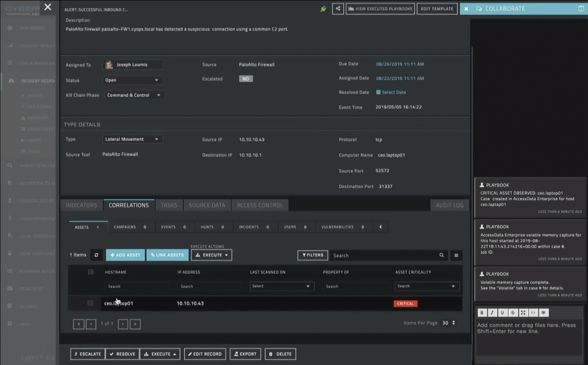Open the search icon in asset search bar
This screenshot has width=588, height=365.
click(442, 255)
